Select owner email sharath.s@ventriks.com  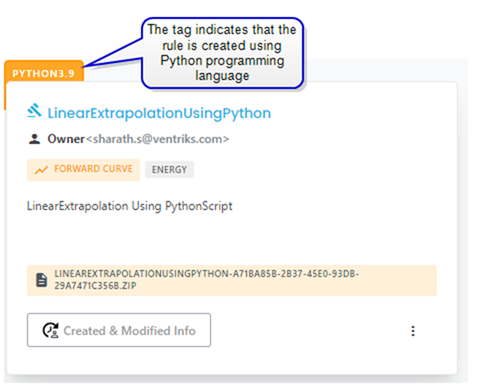(x=158, y=139)
